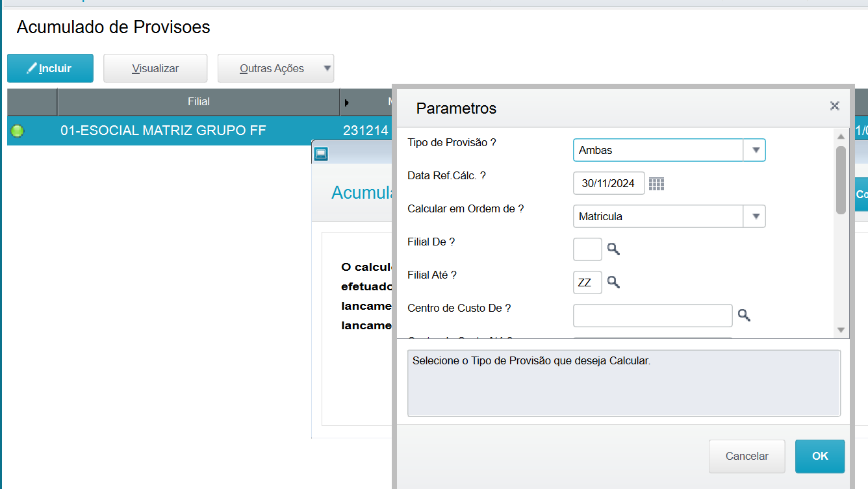Select the 01-ESOCIAL MATRIZ GRUPO FF row
This screenshot has height=489, width=868.
point(163,131)
